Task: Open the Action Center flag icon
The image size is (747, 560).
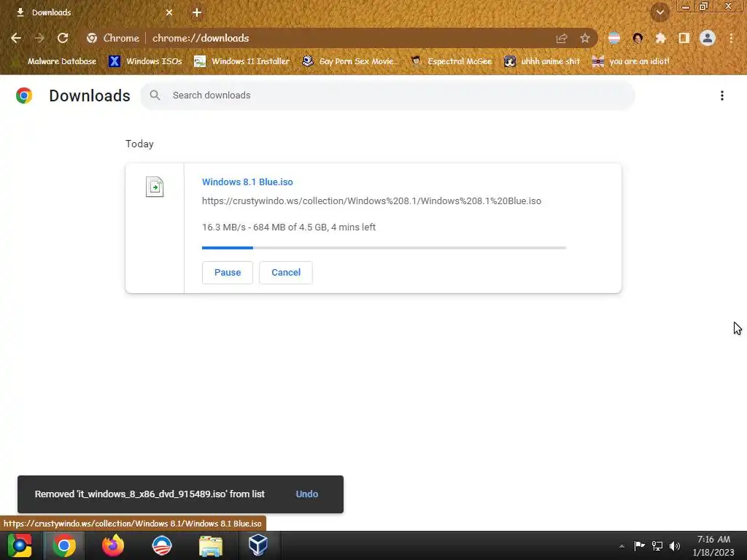Action: (639, 545)
